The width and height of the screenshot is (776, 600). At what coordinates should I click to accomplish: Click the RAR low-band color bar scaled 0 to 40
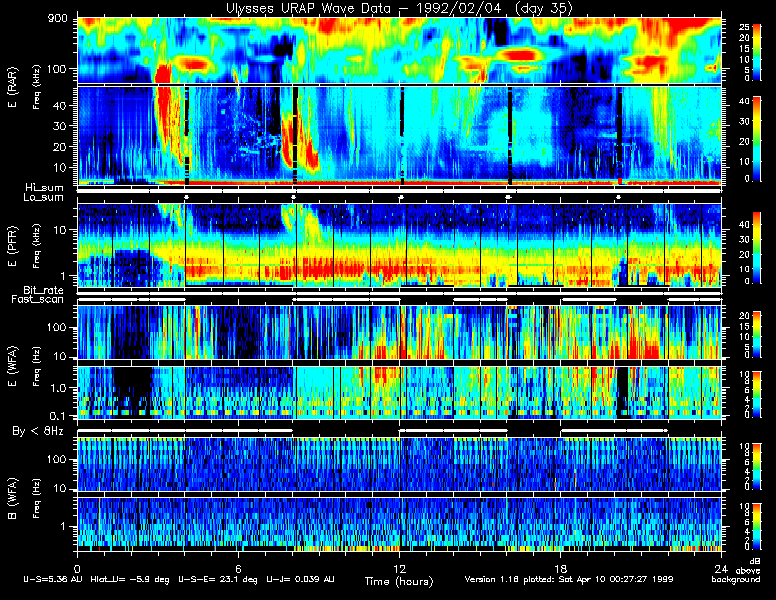(757, 139)
